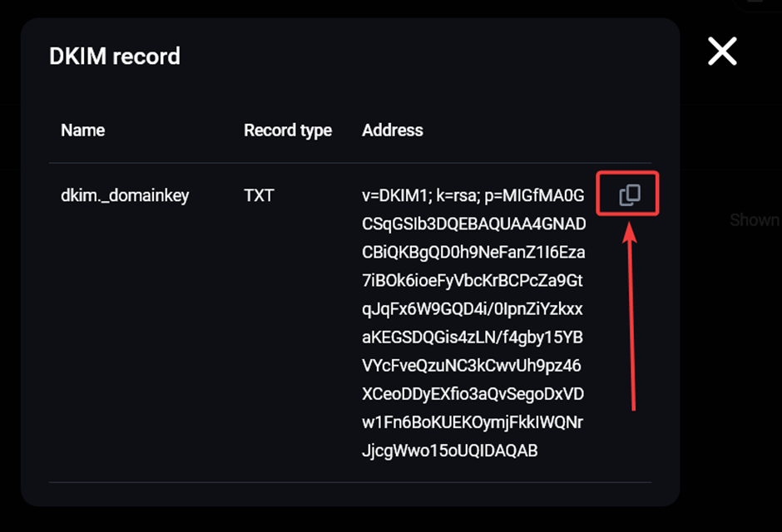Select the Record type column header

click(x=288, y=131)
